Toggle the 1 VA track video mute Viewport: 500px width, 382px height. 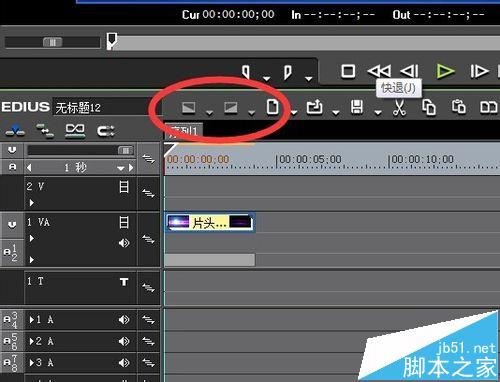pos(124,222)
